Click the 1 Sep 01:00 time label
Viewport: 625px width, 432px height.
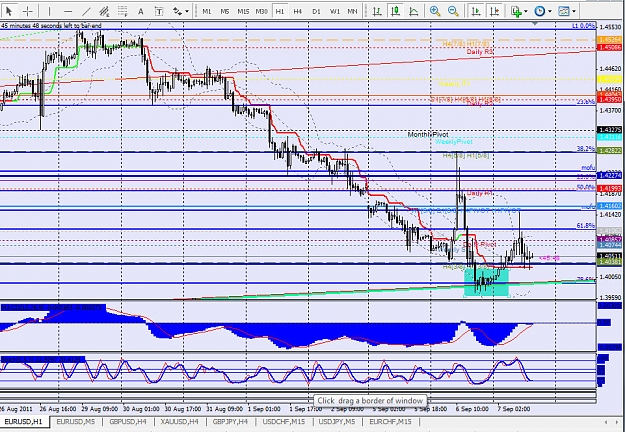[264, 409]
